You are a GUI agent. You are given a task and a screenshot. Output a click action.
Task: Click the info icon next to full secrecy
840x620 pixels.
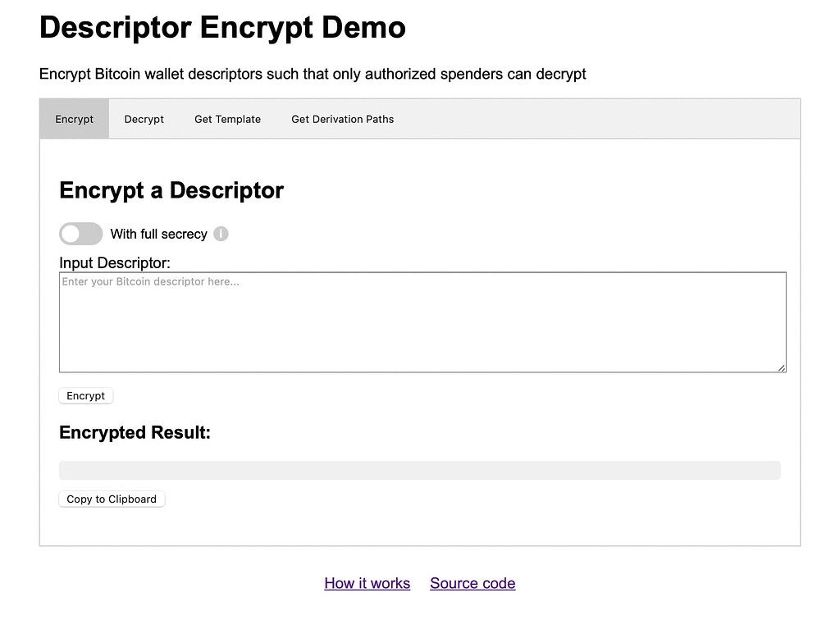[220, 234]
